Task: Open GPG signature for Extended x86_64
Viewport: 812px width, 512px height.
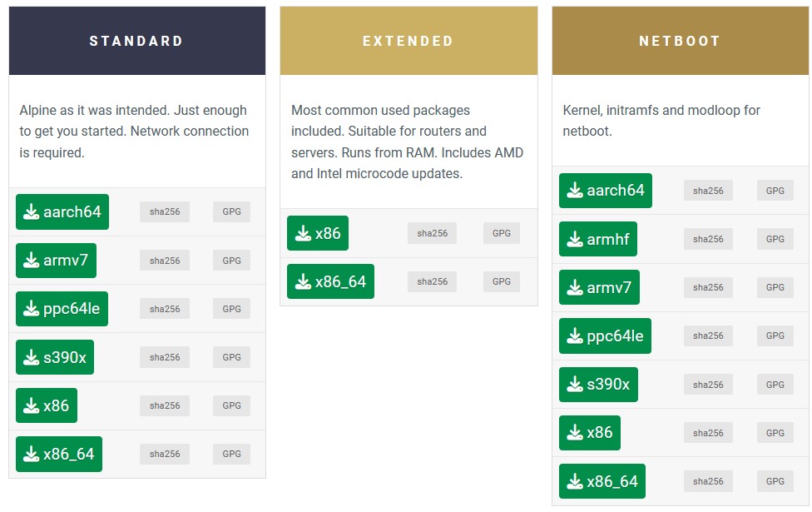Action: [x=502, y=281]
